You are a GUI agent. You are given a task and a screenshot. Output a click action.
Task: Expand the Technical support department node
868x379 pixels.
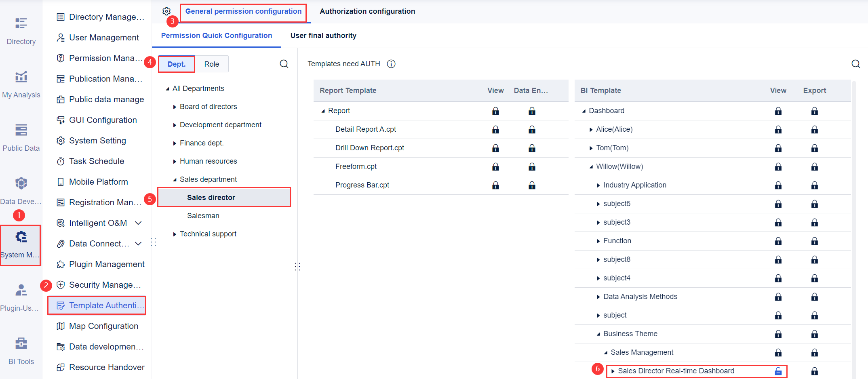174,234
